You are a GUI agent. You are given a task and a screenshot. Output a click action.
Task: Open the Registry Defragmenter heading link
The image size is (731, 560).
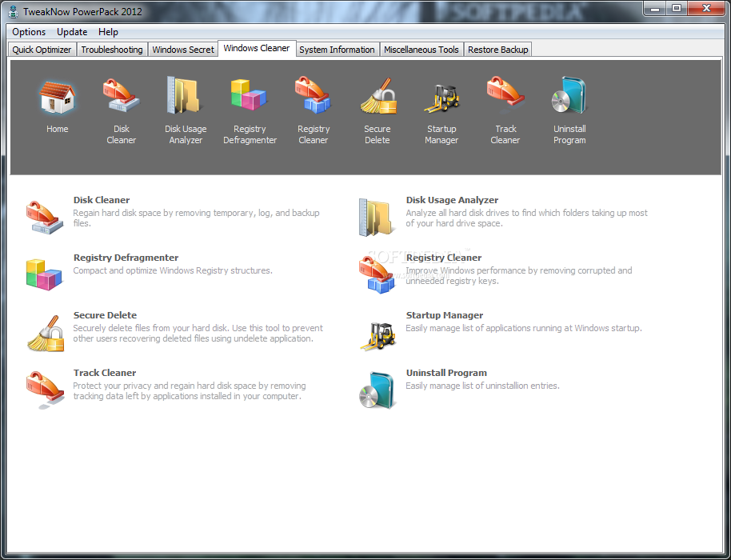point(126,258)
